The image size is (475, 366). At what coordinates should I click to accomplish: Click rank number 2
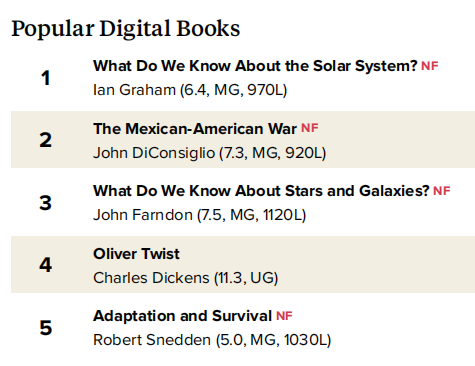tap(46, 140)
